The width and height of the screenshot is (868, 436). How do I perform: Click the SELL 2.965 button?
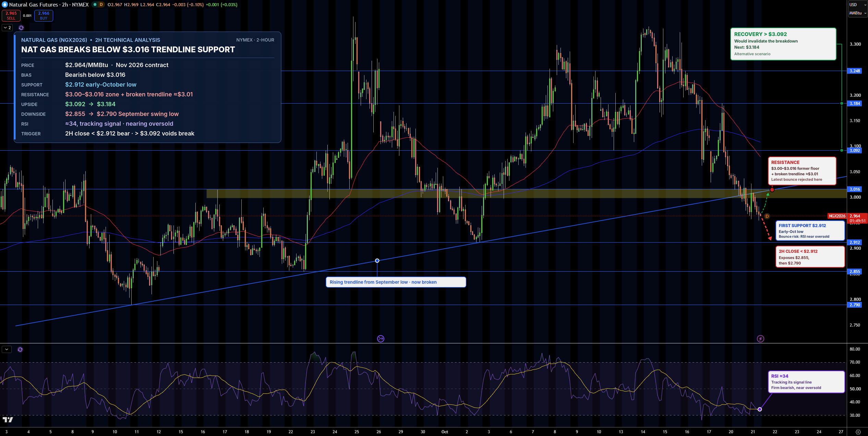pyautogui.click(x=11, y=15)
